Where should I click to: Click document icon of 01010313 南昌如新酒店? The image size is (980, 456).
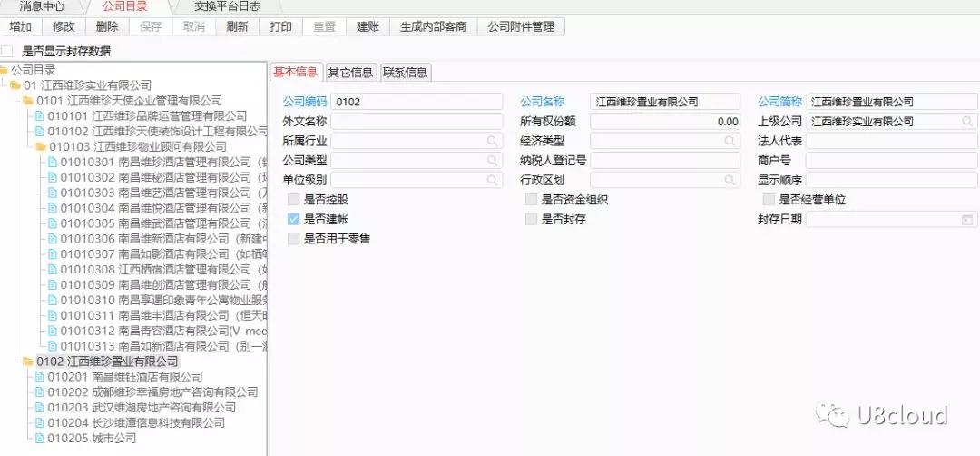click(53, 346)
